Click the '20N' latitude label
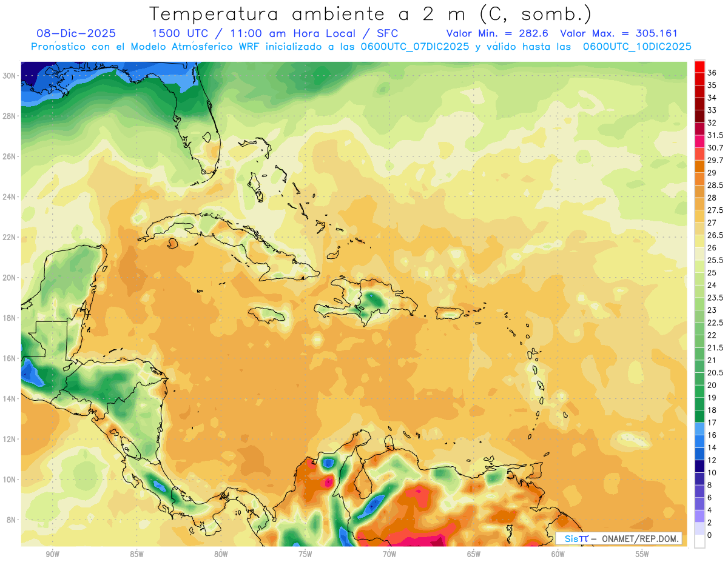The height and width of the screenshot is (562, 728). (x=10, y=278)
